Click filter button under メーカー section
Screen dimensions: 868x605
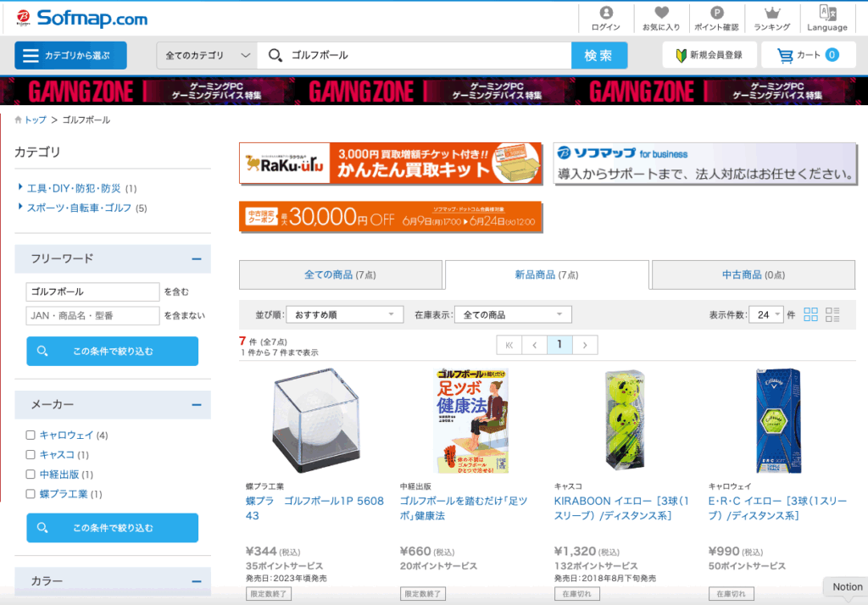point(113,528)
